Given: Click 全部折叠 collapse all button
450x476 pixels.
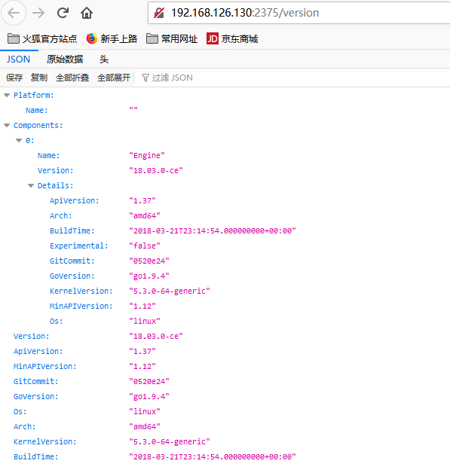Looking at the screenshot, I should [x=72, y=78].
